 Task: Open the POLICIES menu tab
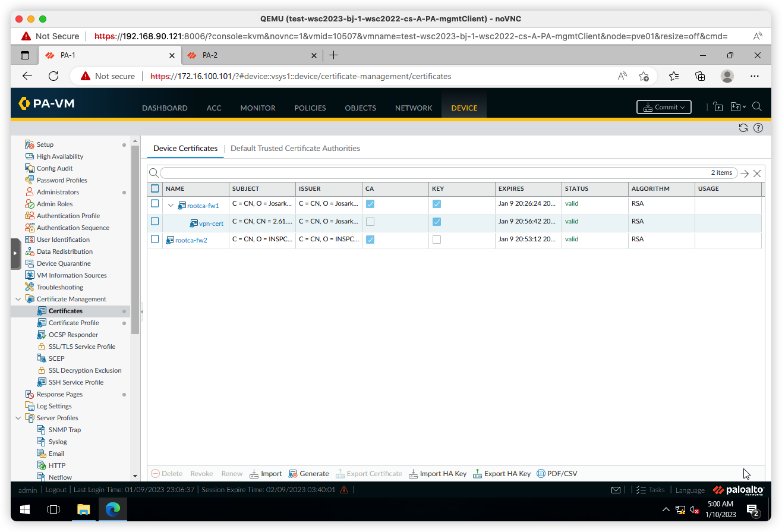(x=310, y=108)
